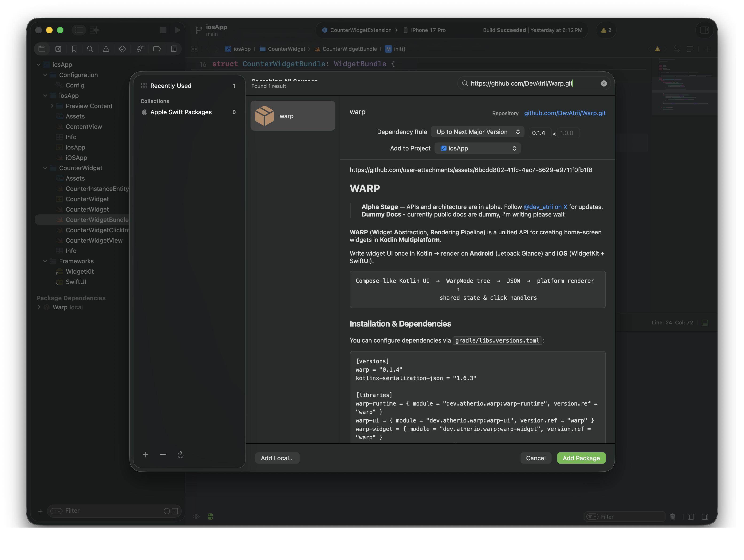Viewport: 744px width, 560px height.
Task: Click the package search magnifier icon
Action: click(x=465, y=83)
